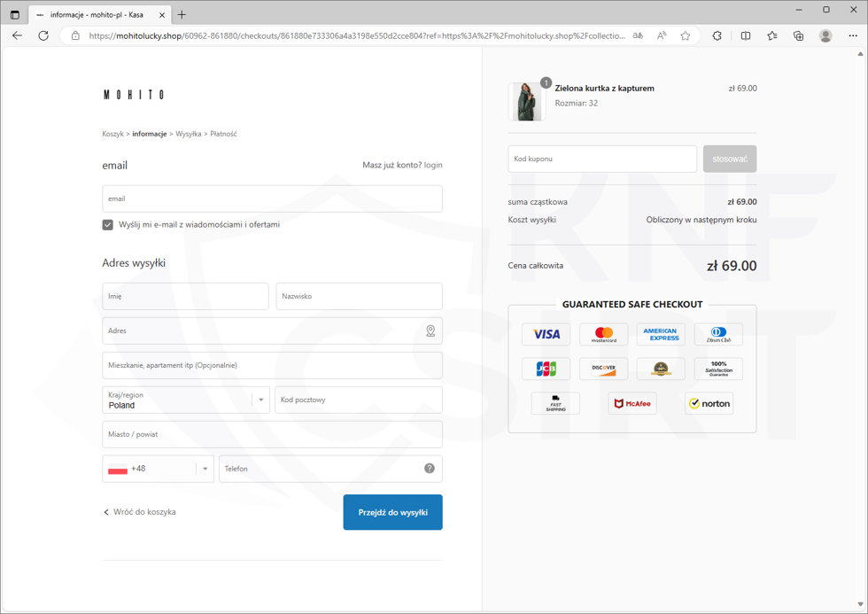This screenshot has width=868, height=614.
Task: Click the browser profile avatar icon
Action: point(825,35)
